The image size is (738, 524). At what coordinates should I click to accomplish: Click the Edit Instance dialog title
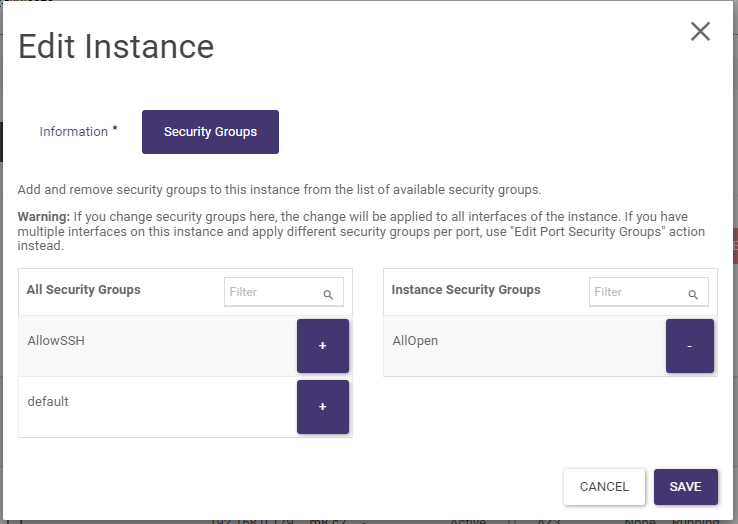116,46
